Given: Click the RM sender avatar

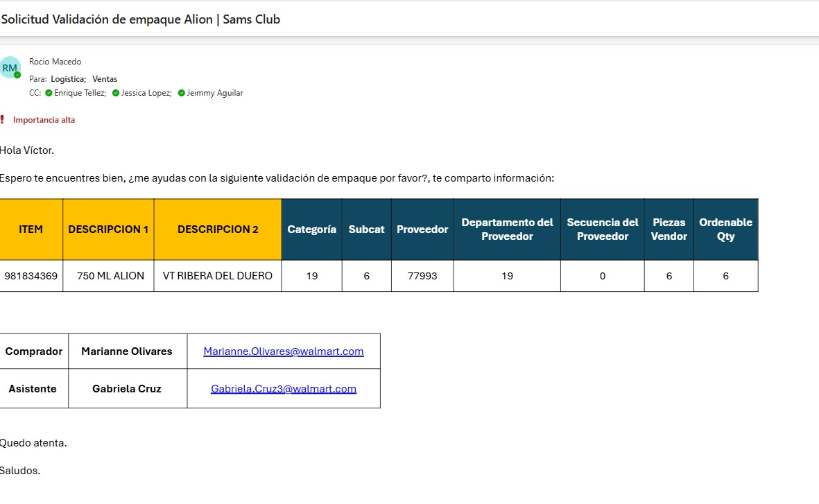Looking at the screenshot, I should [10, 67].
